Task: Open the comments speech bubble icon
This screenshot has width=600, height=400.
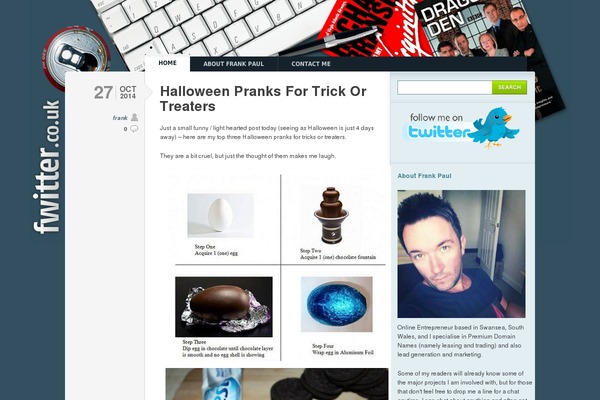Action: coord(134,129)
